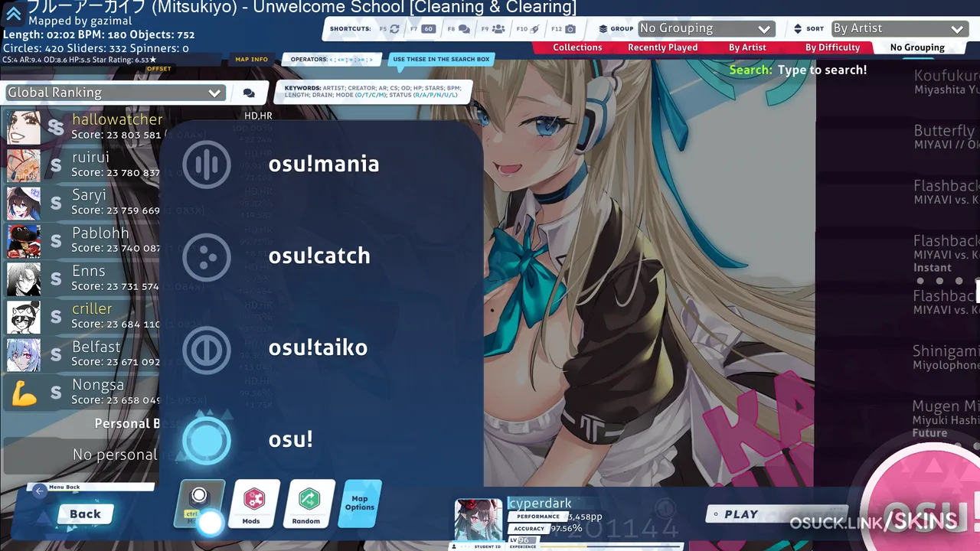
Task: Open the Mods menu
Action: click(x=254, y=504)
